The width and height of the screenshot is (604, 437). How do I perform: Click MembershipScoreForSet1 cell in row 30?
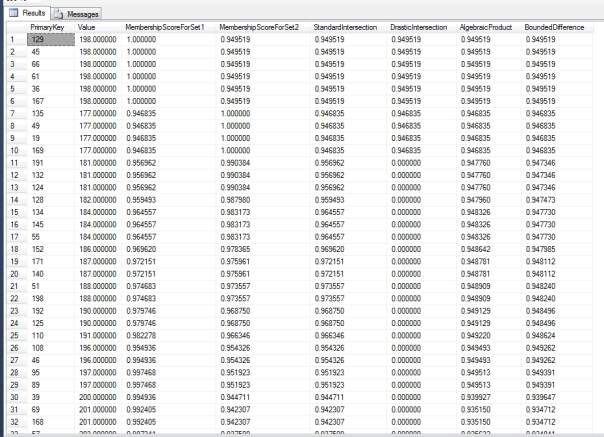pos(169,397)
